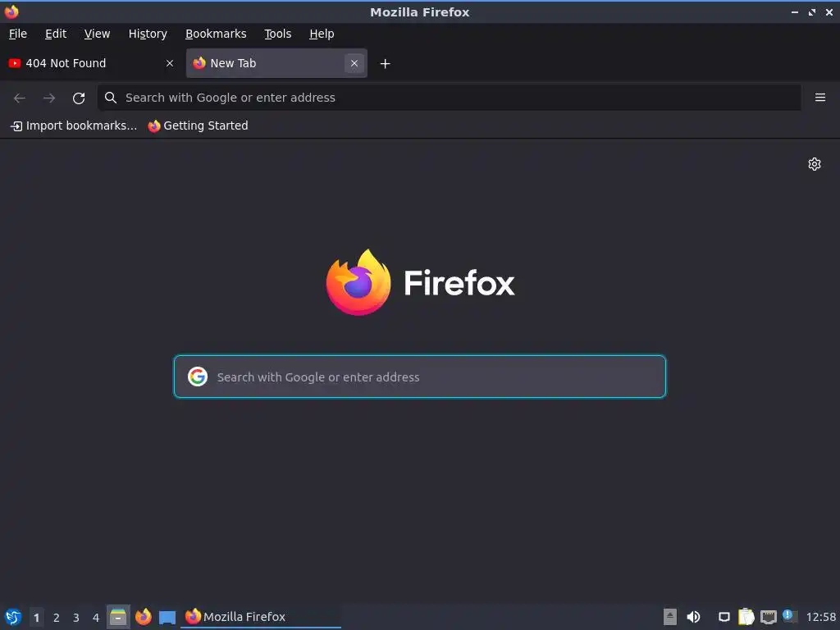Screen dimensions: 840x630
Task: Open the Getting Started bookmark
Action: [x=199, y=126]
